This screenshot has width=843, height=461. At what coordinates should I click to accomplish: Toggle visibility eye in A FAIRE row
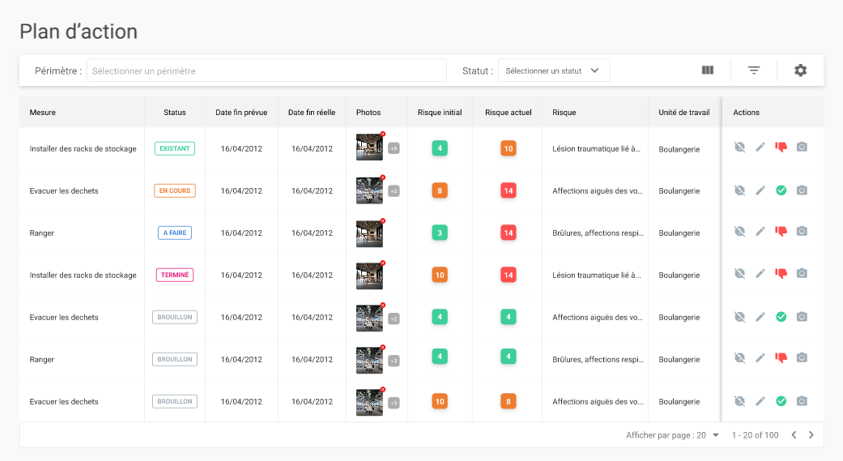click(740, 231)
